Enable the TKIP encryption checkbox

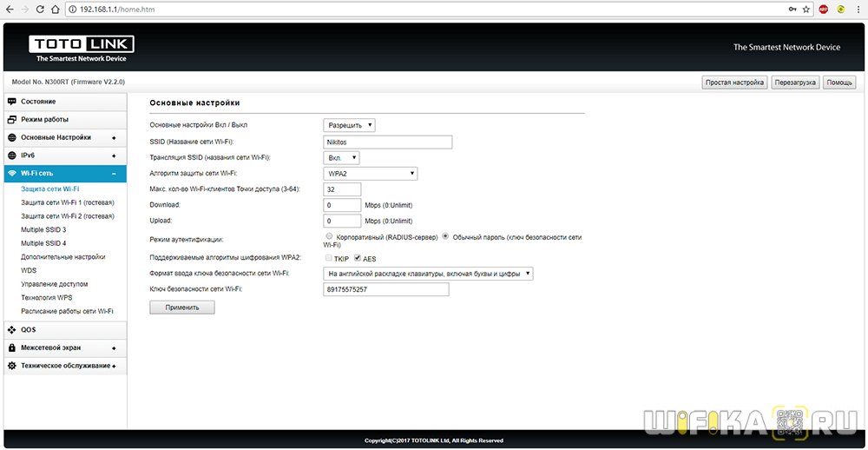point(328,258)
